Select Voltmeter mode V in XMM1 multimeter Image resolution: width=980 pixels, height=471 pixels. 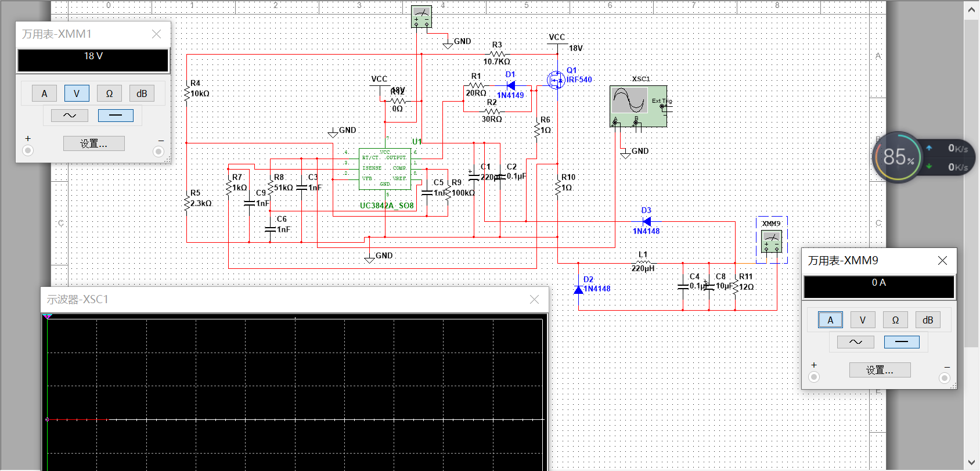tap(77, 94)
